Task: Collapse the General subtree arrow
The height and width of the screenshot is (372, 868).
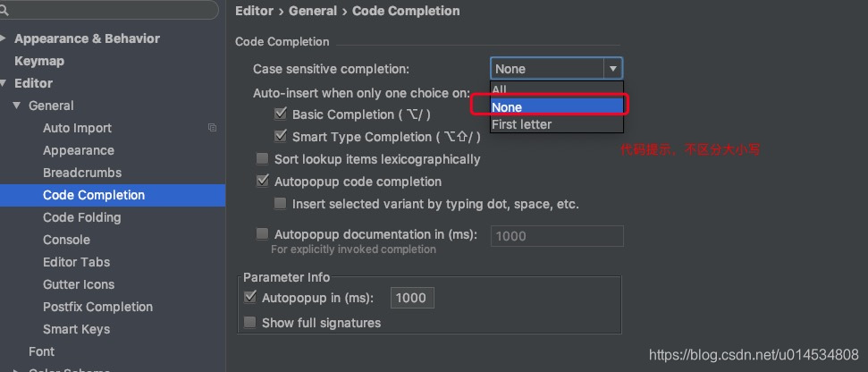Action: [x=17, y=106]
